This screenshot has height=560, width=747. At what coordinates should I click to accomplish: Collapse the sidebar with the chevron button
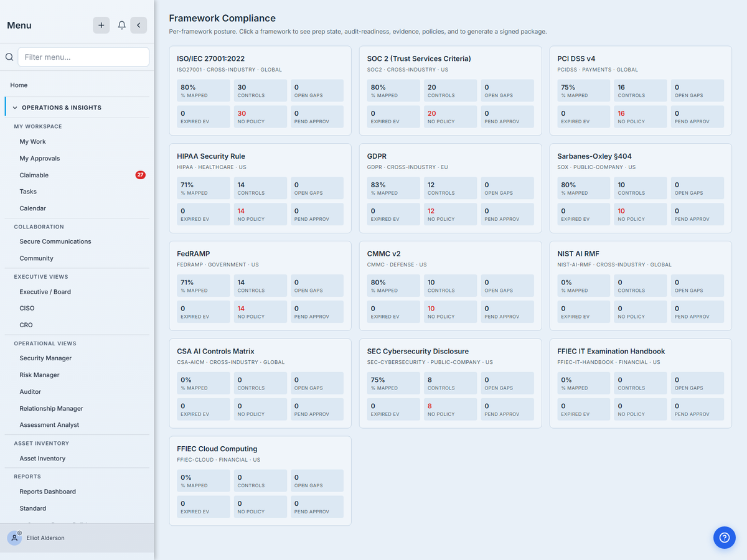[x=139, y=25]
